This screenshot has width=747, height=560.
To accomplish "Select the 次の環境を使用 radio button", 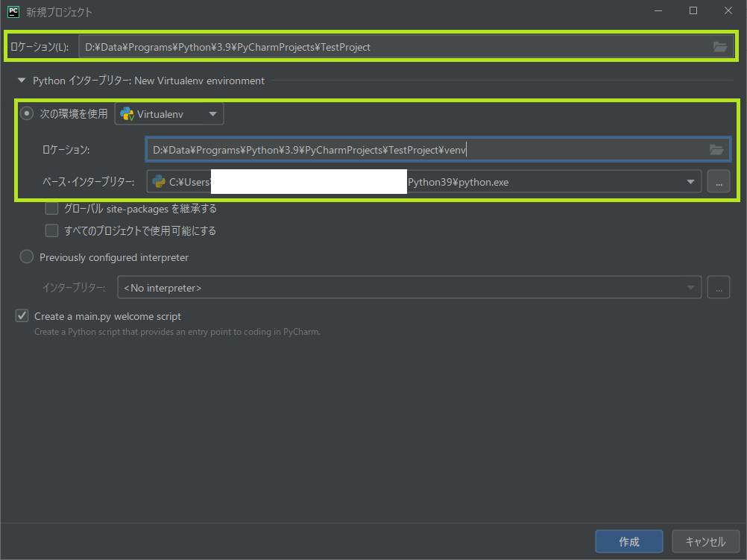I will (27, 113).
